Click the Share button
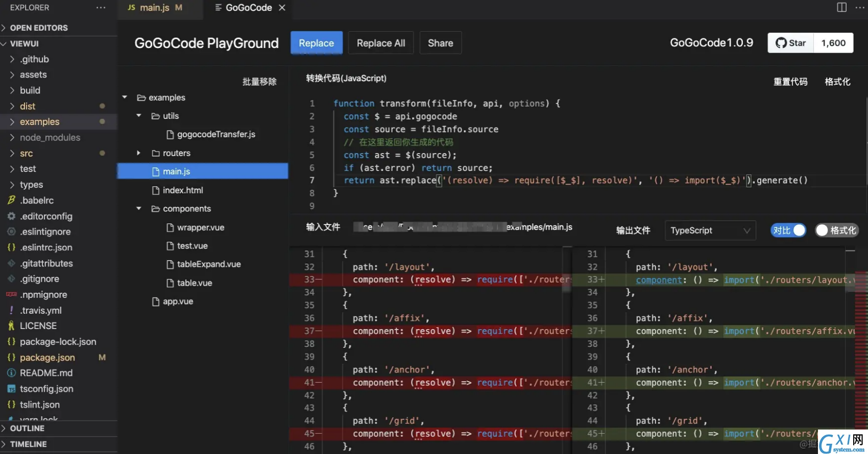 pyautogui.click(x=441, y=43)
